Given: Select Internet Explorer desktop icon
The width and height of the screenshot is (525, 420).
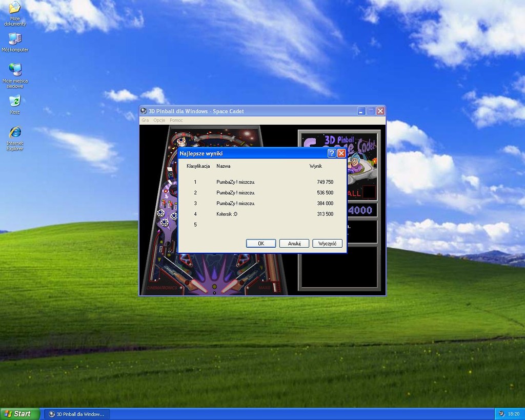Looking at the screenshot, I should [x=15, y=138].
